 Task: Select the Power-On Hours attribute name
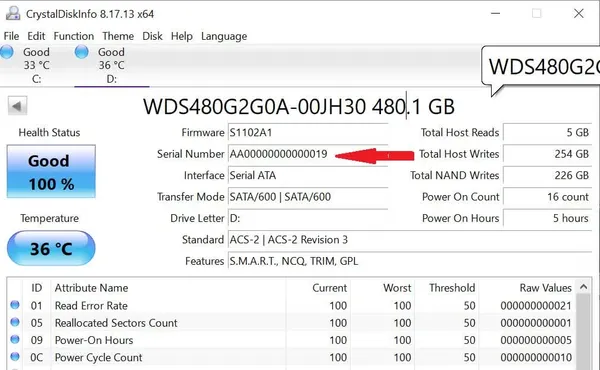point(94,340)
